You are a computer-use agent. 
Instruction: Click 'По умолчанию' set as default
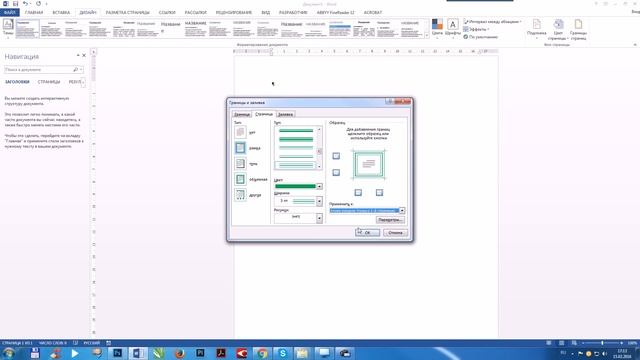(x=480, y=37)
